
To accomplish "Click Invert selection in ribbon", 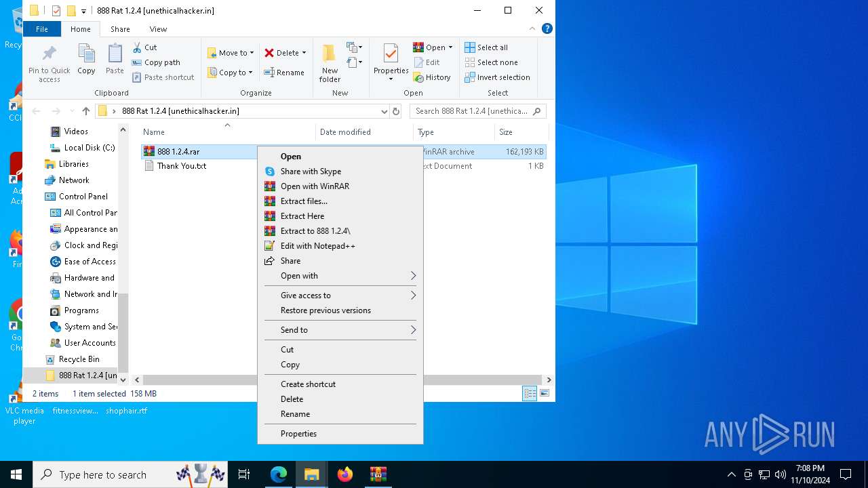I will (x=497, y=77).
